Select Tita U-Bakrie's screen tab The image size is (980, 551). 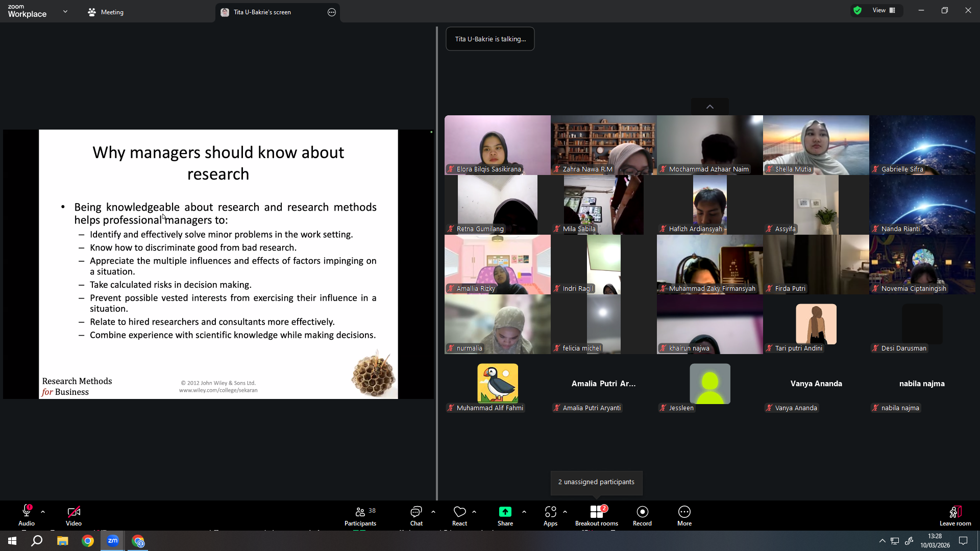278,12
